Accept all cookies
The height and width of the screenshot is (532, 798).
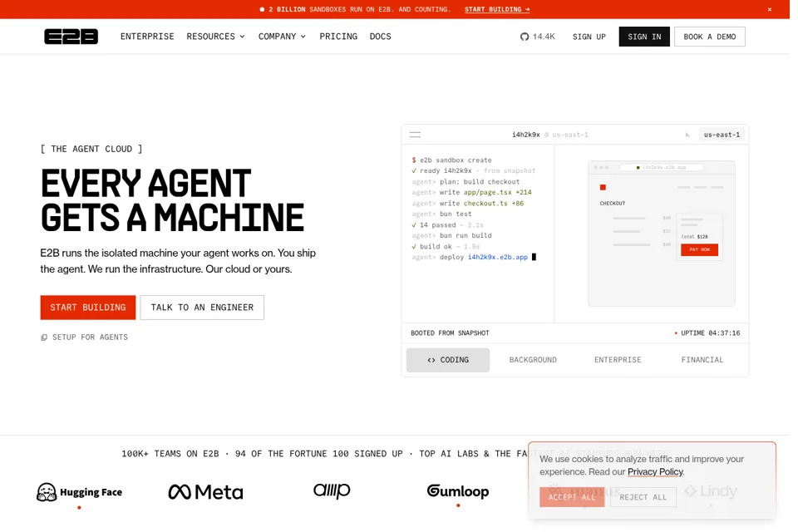[x=572, y=497]
